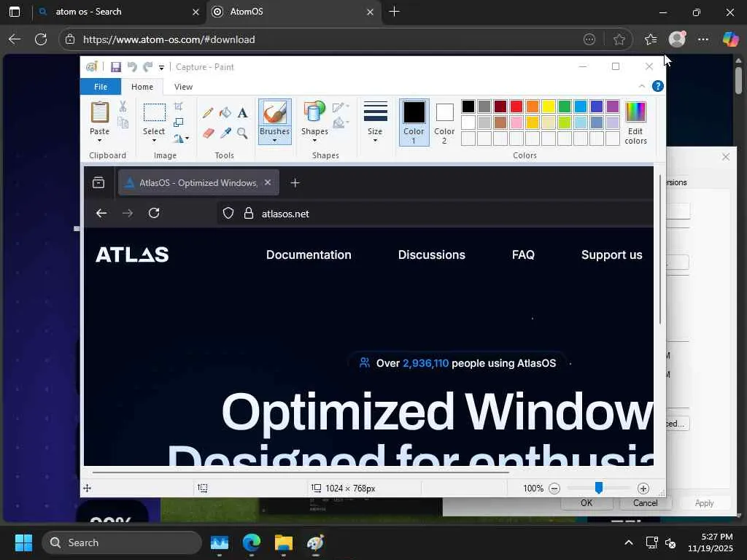
Task: Open the Select dropdown arrow
Action: point(154,141)
